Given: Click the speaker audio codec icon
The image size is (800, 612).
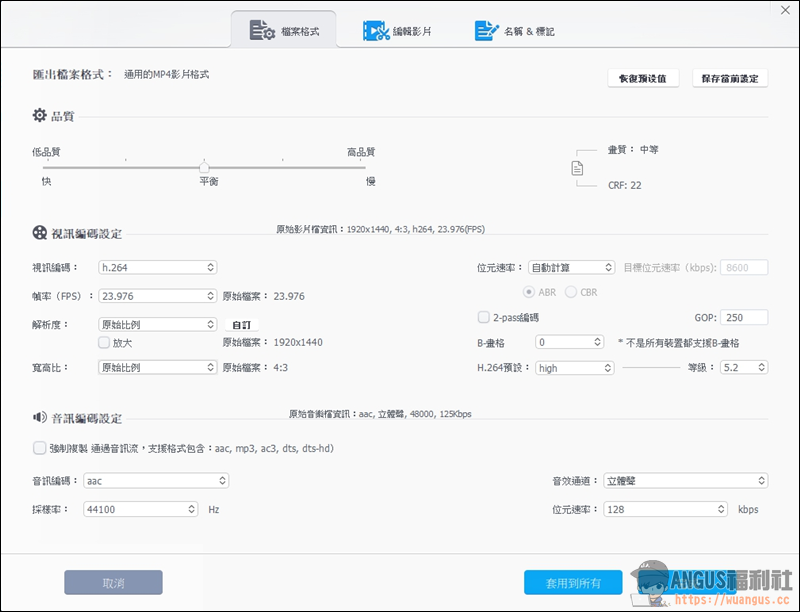Looking at the screenshot, I should coord(39,417).
